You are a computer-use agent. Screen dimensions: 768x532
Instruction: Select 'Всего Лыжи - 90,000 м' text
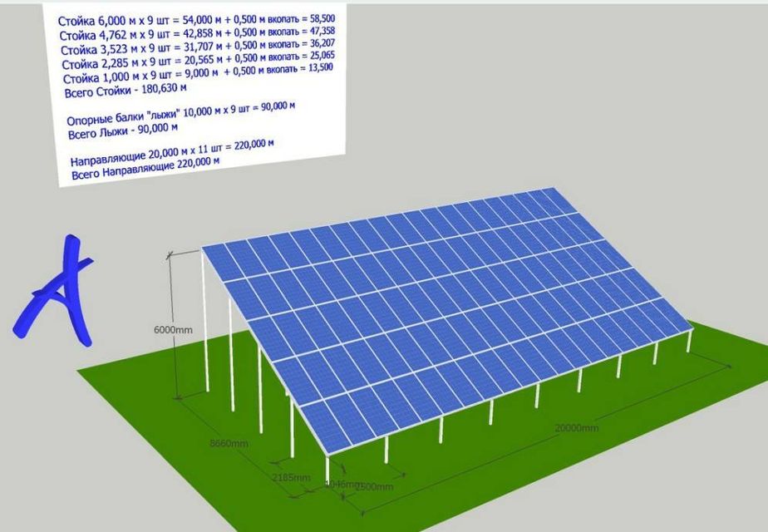(125, 132)
